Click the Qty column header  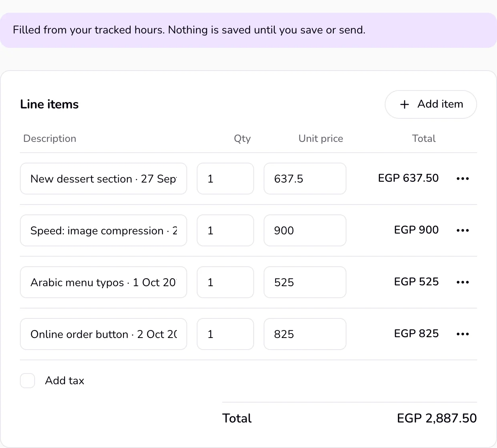tap(242, 138)
